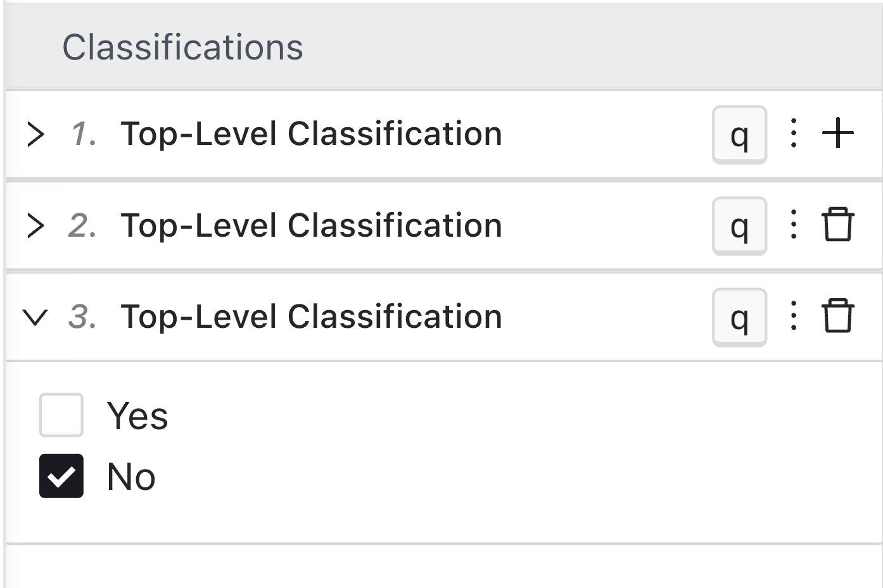
Task: Click the No option label
Action: coord(131,477)
